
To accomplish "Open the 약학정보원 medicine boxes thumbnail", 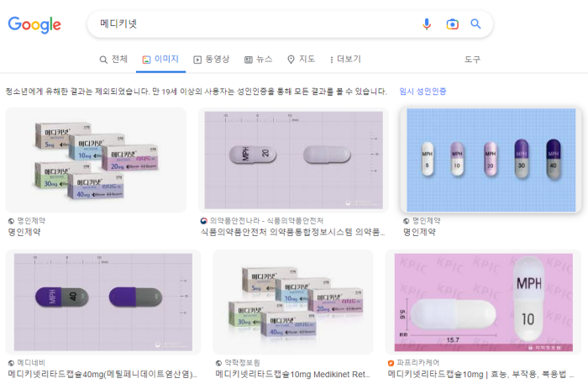I will [293, 302].
